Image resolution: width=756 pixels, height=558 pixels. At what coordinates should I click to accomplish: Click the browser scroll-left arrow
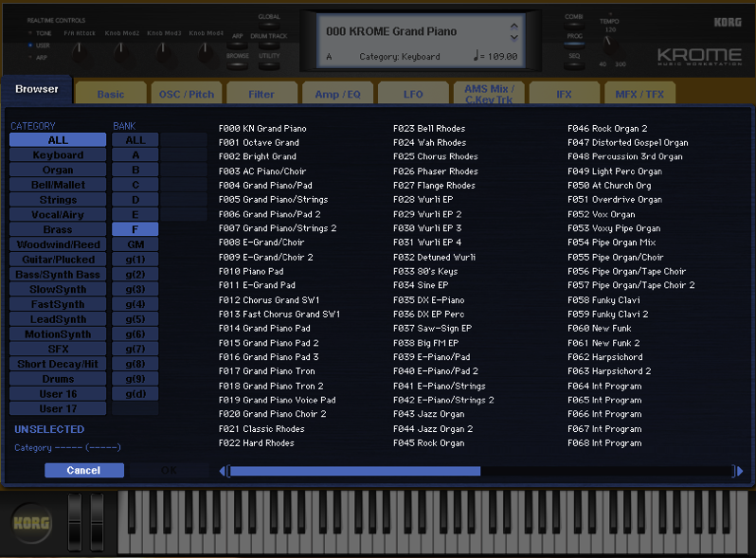(222, 471)
